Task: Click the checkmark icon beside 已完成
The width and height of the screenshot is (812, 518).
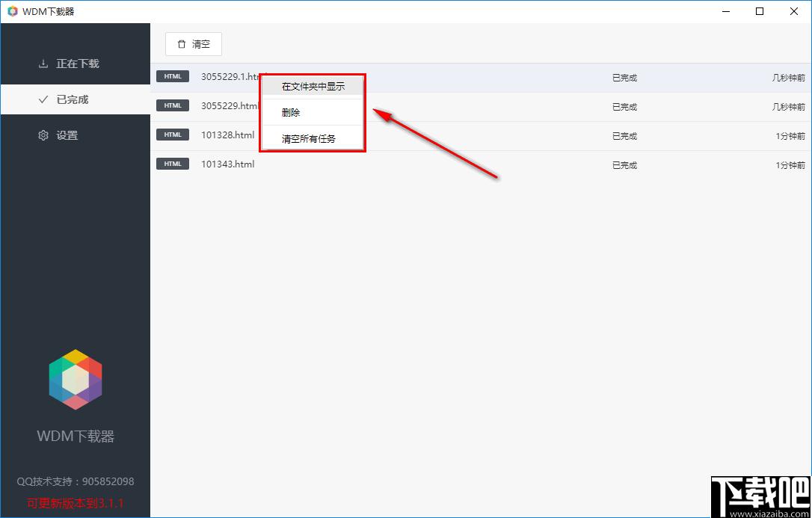Action: click(43, 99)
